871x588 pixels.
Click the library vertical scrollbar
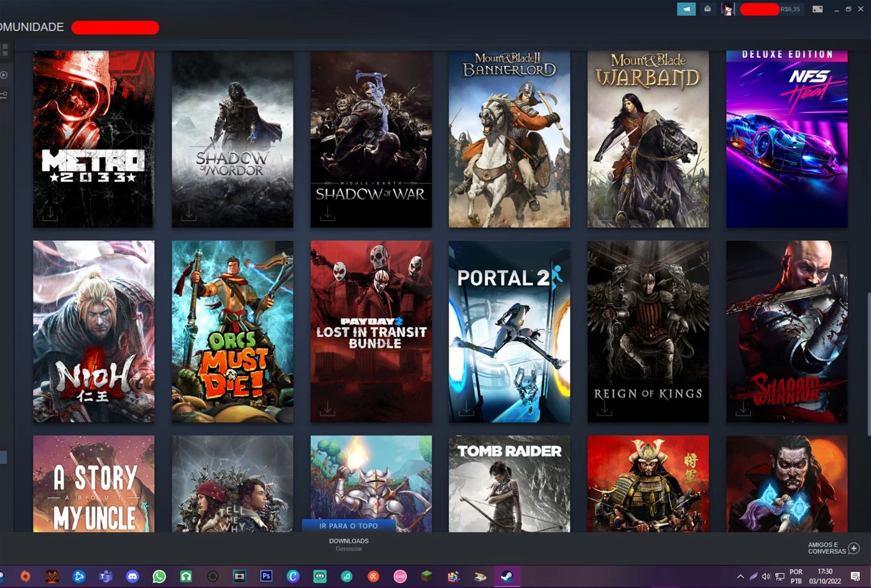(x=869, y=363)
